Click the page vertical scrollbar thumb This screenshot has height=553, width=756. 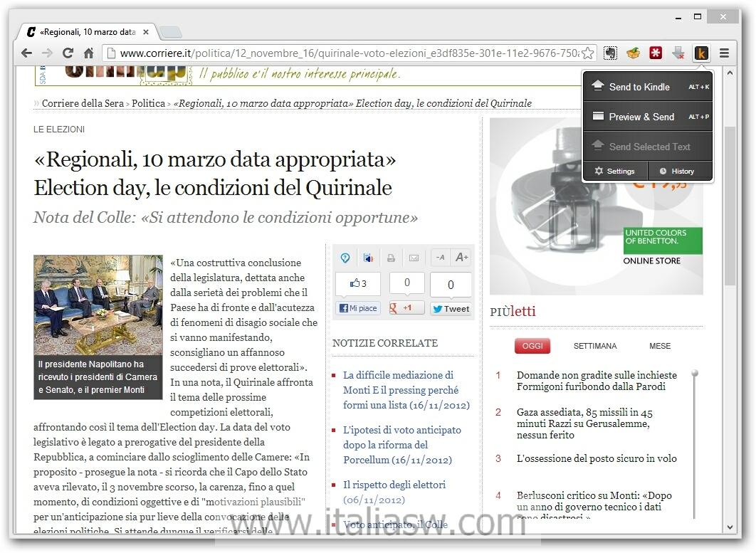pos(730,206)
